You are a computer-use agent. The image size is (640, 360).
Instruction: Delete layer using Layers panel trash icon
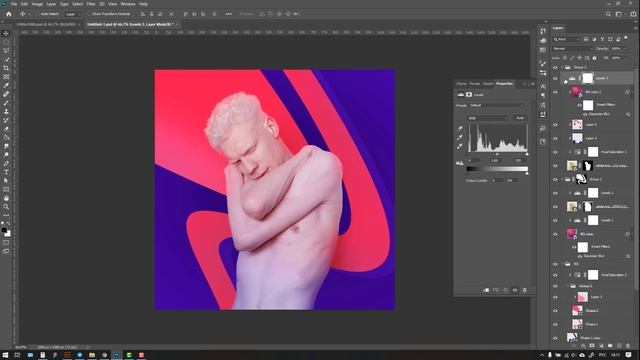tap(628, 346)
